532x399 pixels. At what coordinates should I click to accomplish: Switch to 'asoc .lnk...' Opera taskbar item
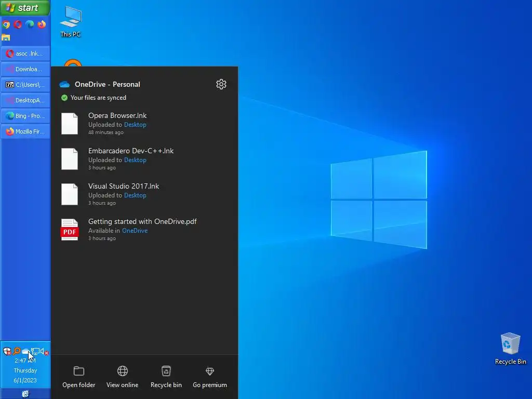tap(25, 54)
